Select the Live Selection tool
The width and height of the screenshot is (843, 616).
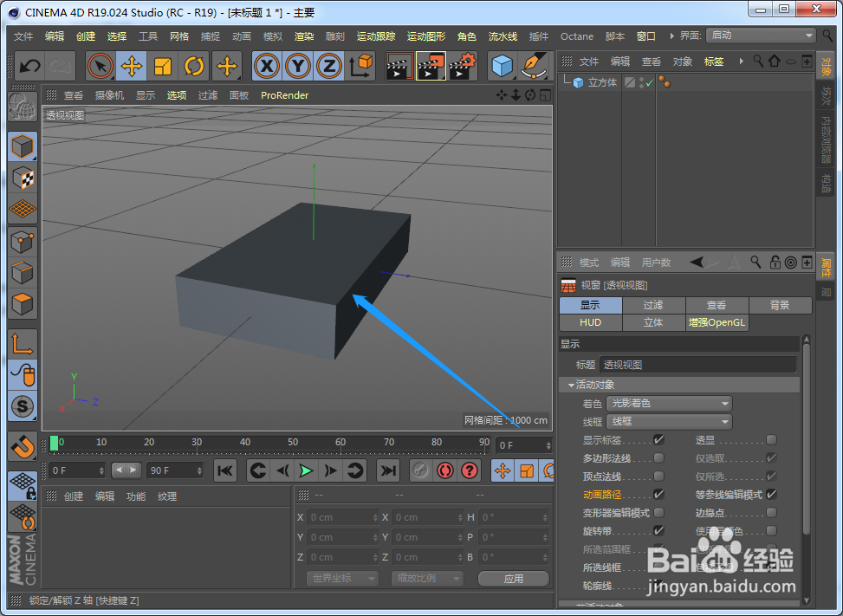click(100, 67)
